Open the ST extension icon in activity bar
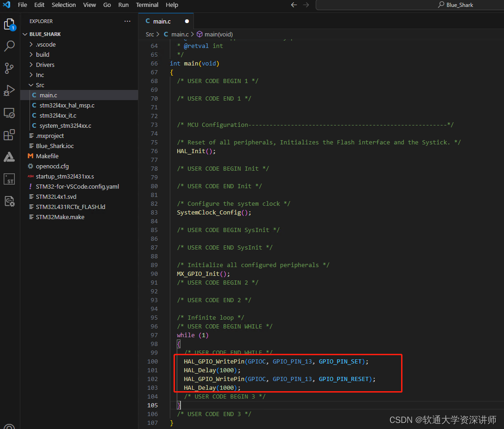This screenshot has height=429, width=504. tap(9, 179)
